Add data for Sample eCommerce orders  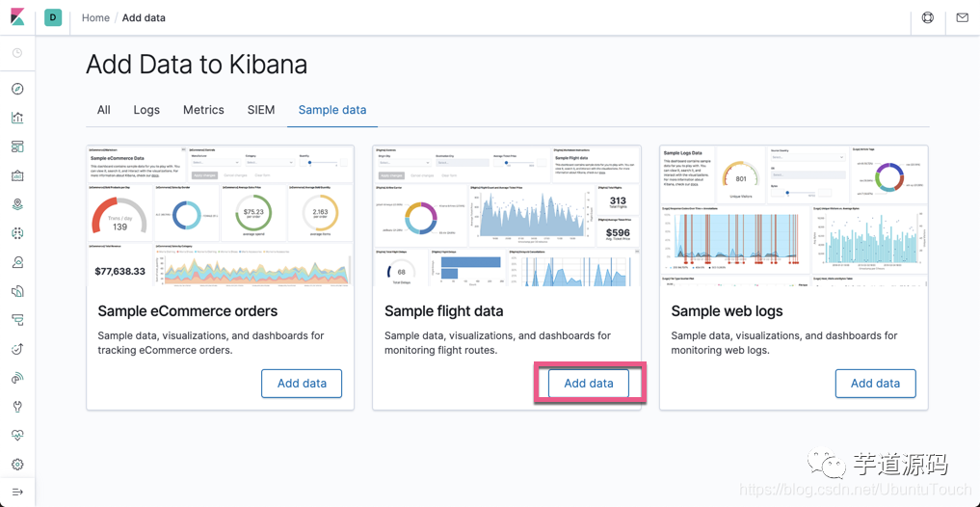302,384
